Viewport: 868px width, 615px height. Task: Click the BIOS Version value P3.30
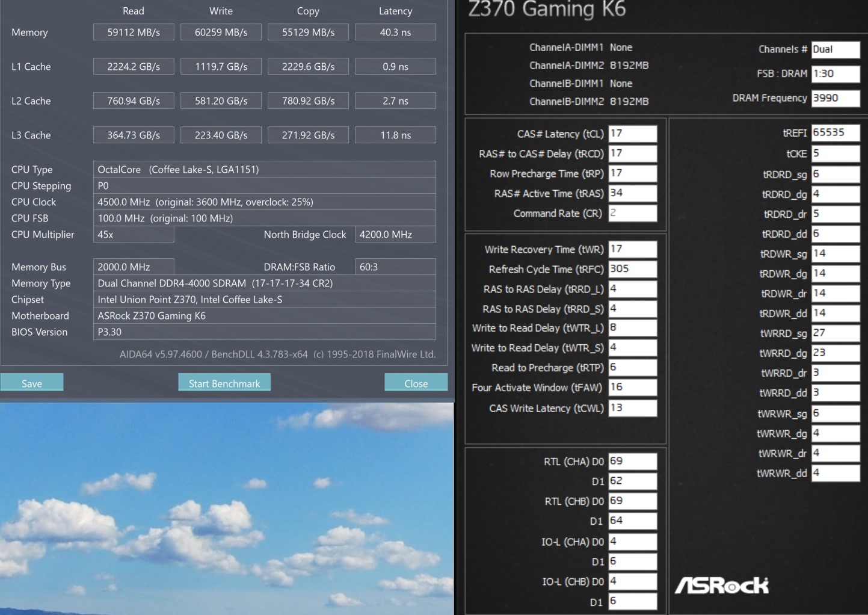pos(265,332)
